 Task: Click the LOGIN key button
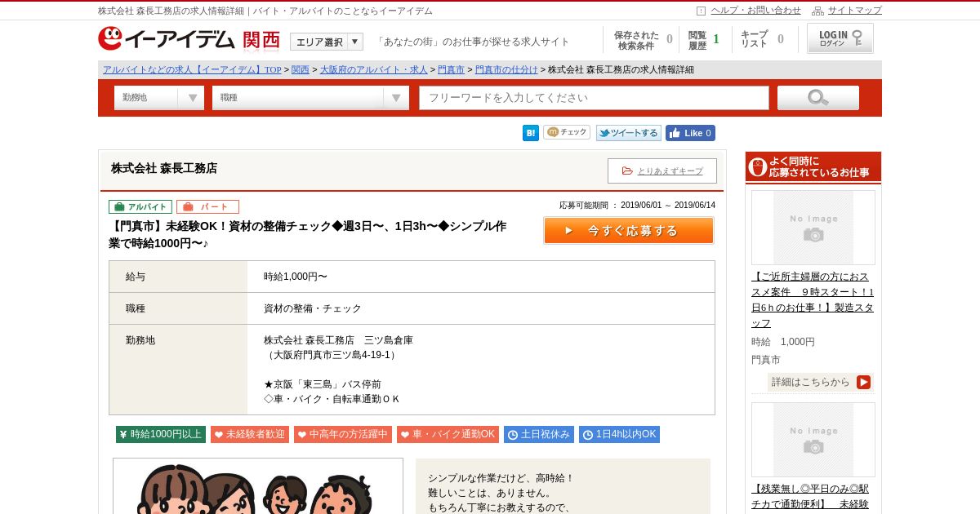[840, 38]
